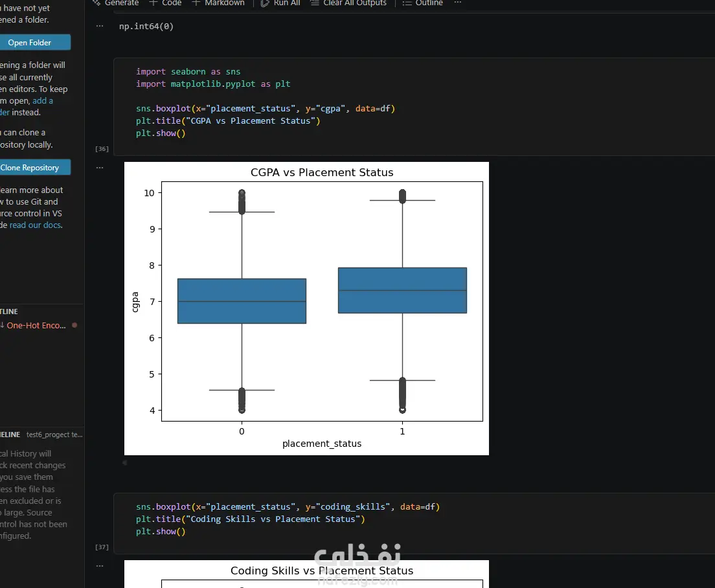Click execution count [37]
Screen dimensions: 715x588
pyautogui.click(x=102, y=547)
